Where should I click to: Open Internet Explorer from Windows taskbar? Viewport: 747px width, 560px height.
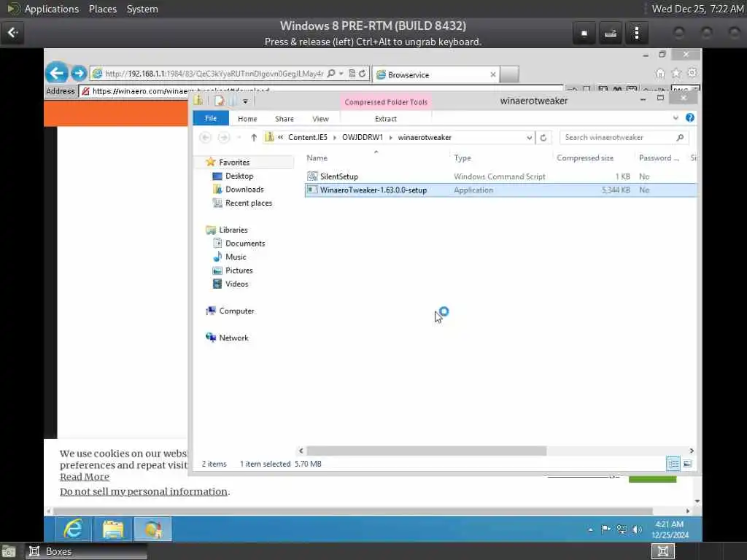pos(73,529)
